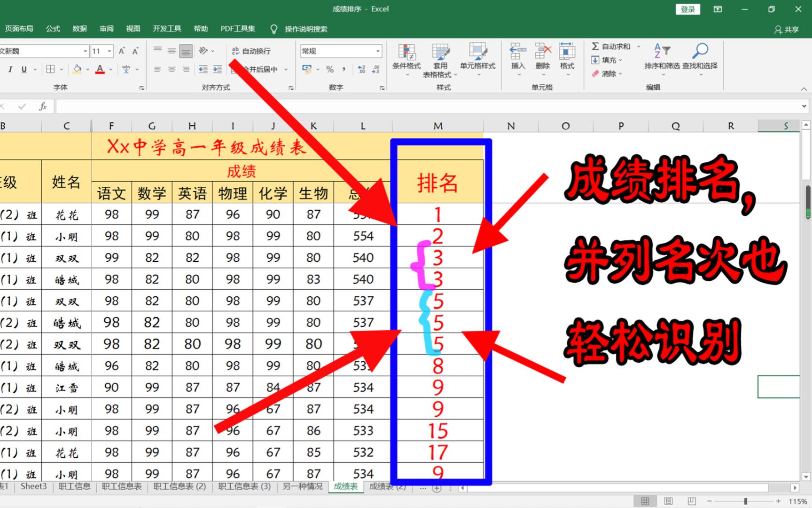The height and width of the screenshot is (508, 812).
Task: Expand 自动求和 dropdown arrow
Action: coord(639,47)
